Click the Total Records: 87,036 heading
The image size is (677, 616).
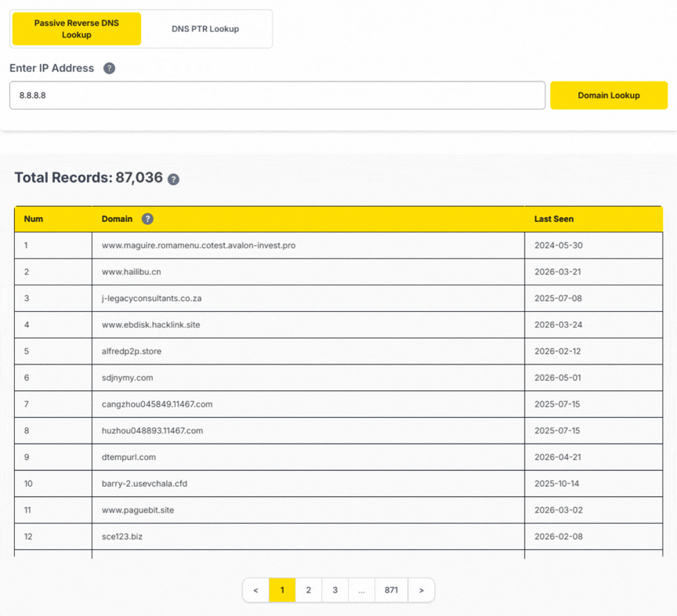point(89,178)
